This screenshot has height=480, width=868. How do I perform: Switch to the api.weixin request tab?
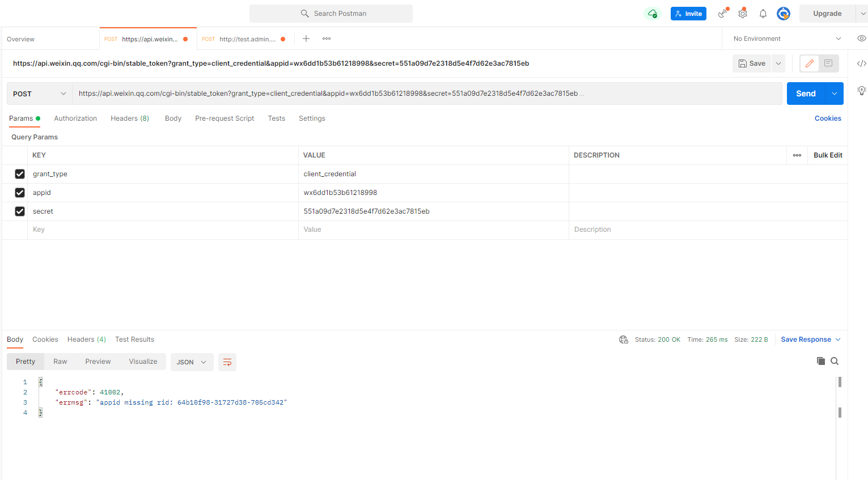pyautogui.click(x=148, y=39)
